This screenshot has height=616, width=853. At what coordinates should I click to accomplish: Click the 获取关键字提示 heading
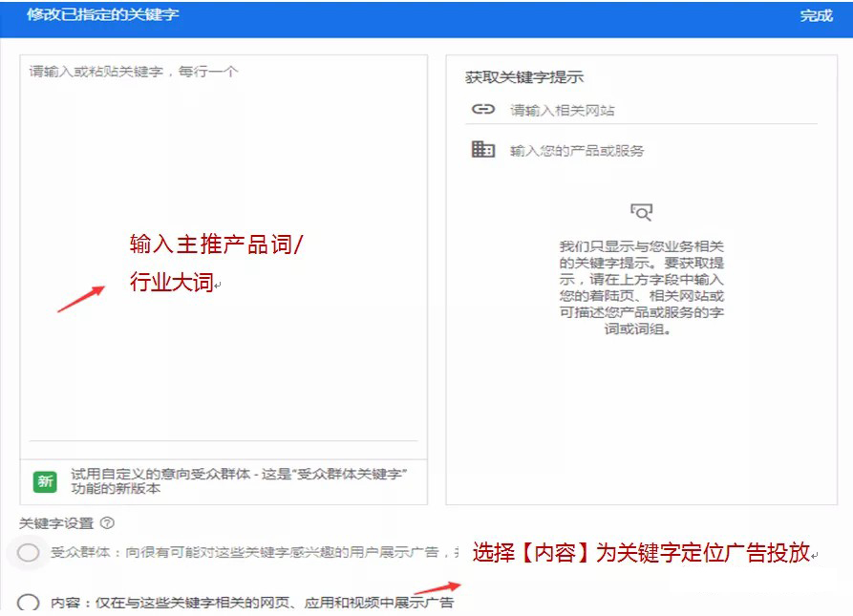[x=523, y=76]
